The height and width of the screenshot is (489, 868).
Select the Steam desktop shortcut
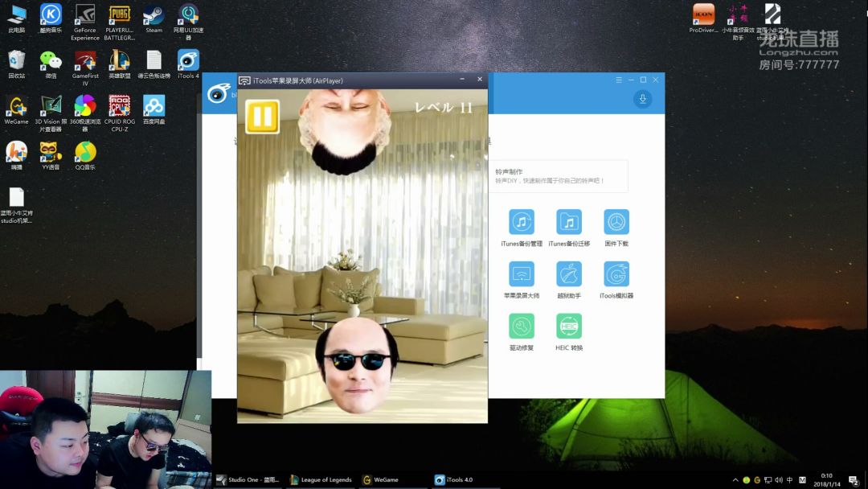click(x=154, y=20)
